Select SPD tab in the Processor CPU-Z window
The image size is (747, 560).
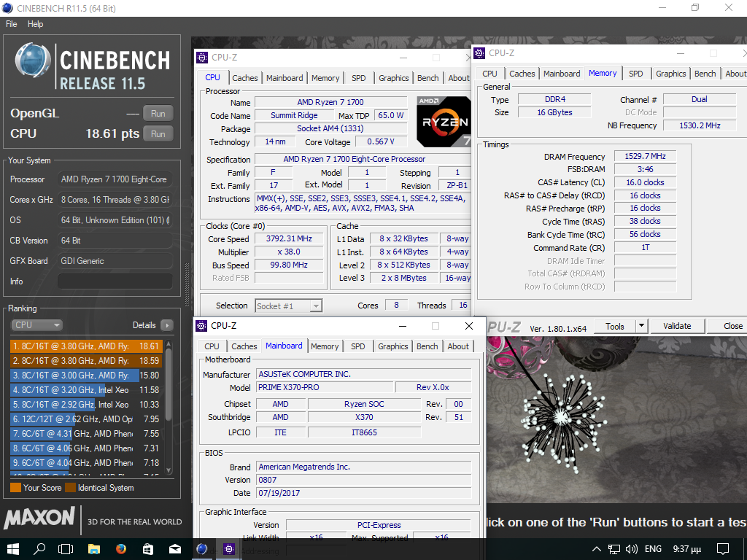tap(359, 78)
